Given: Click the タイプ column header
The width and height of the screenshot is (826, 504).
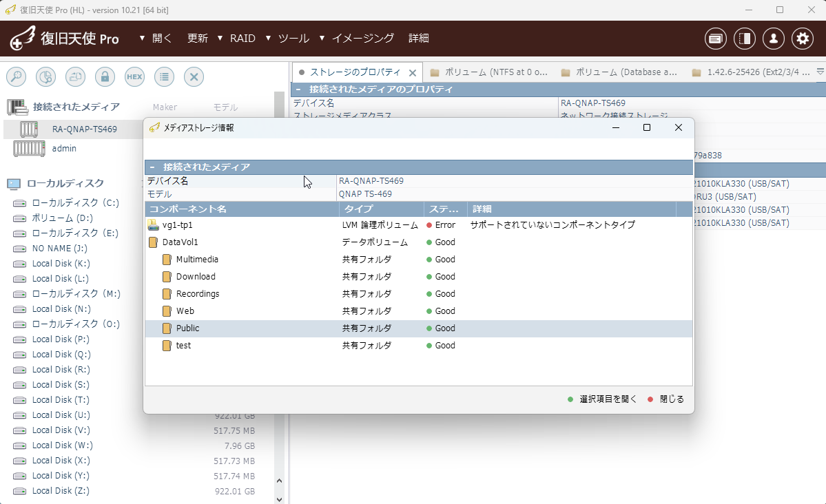Looking at the screenshot, I should [x=382, y=209].
